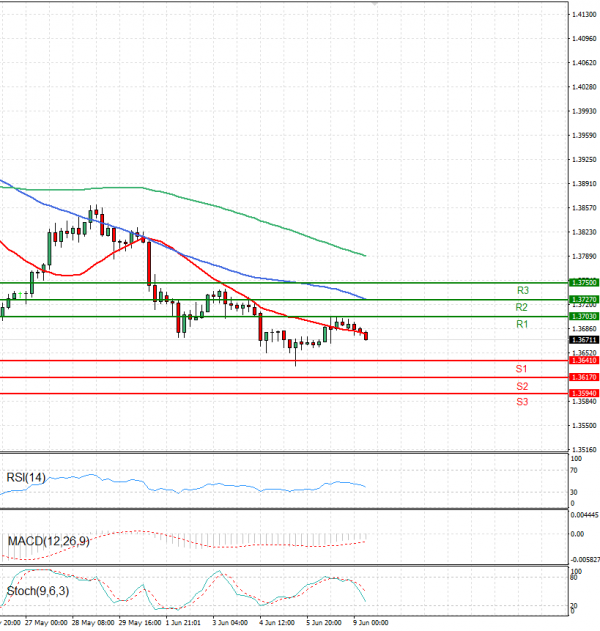
Task: Click the current price tag 1.36711
Action: 582,339
